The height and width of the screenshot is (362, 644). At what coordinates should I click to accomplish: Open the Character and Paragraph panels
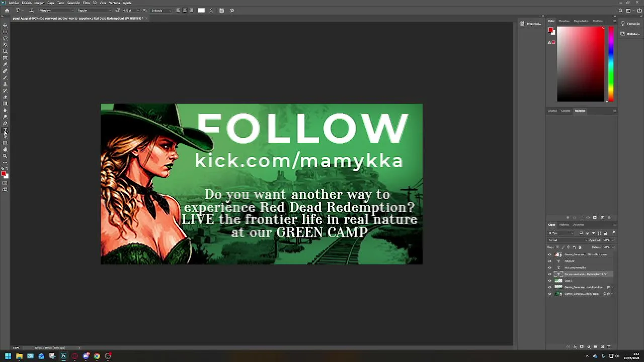[x=221, y=11]
